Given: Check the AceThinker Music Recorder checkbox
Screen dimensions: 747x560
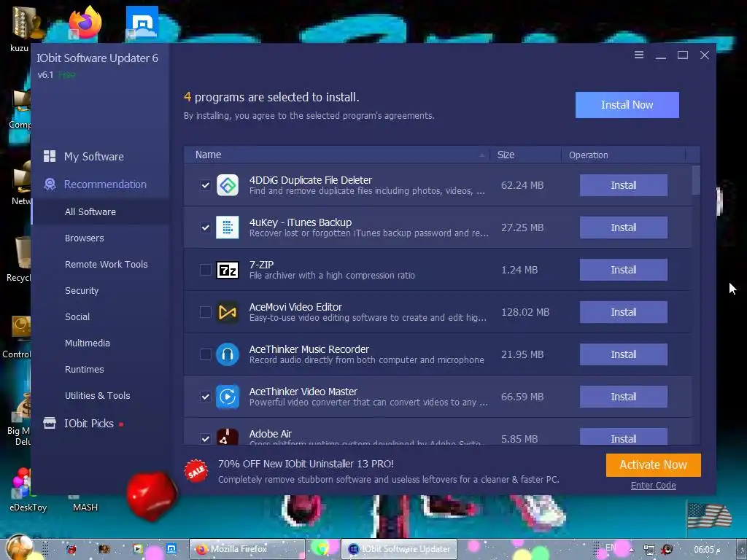Looking at the screenshot, I should tap(205, 354).
